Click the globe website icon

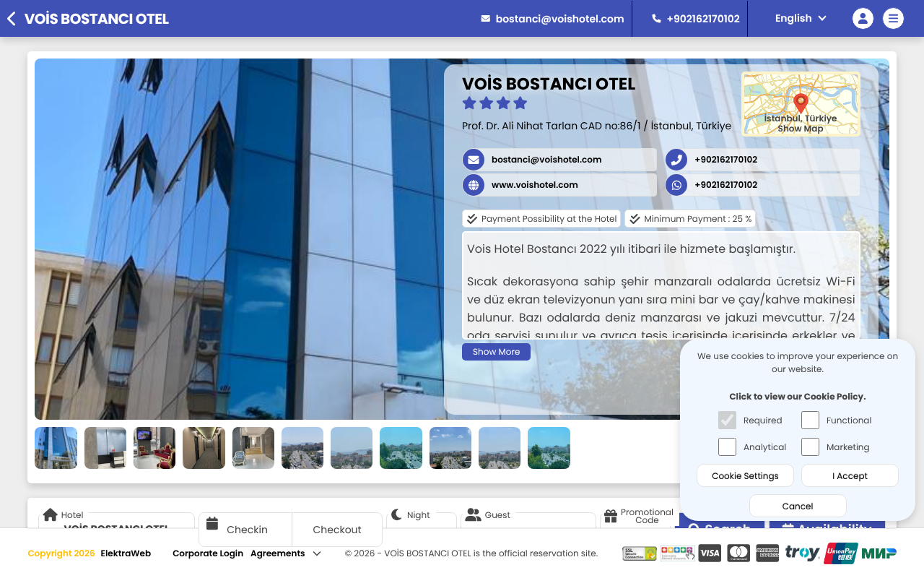474,185
